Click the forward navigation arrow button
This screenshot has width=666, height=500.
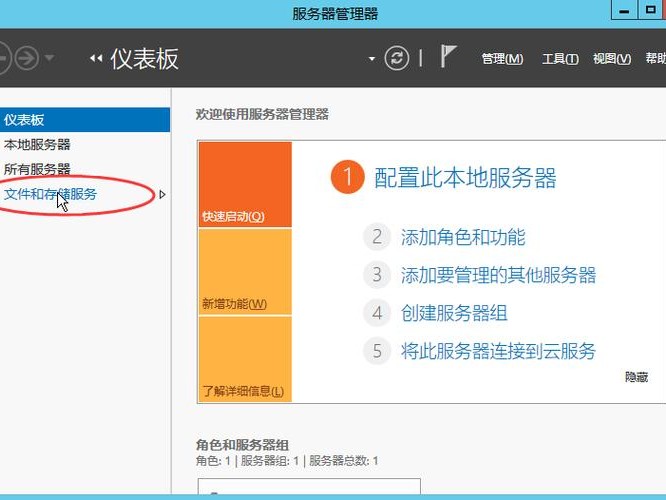(27, 58)
